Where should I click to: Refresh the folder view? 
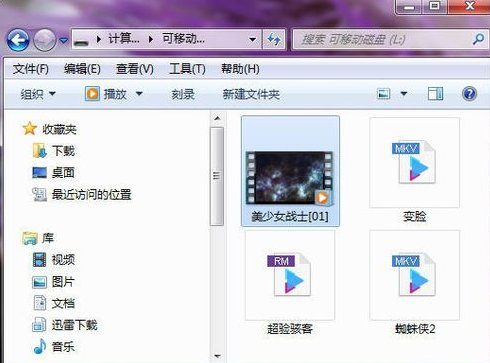[x=274, y=40]
